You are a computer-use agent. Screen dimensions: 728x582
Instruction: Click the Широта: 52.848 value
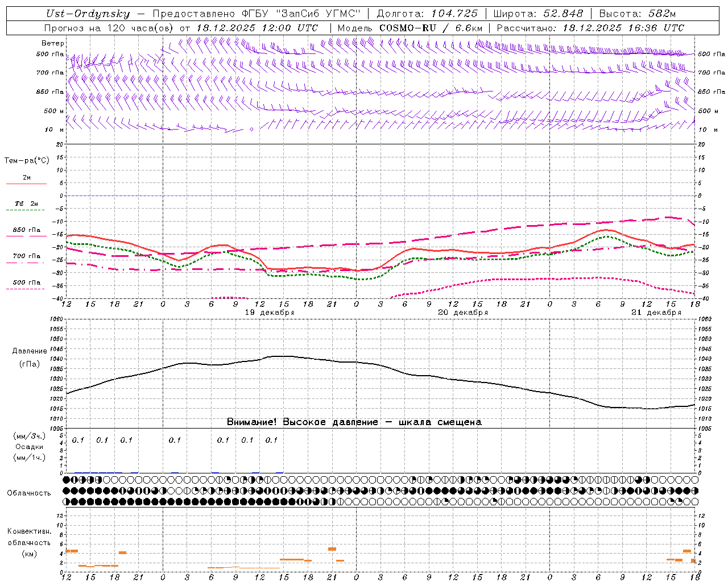click(538, 14)
